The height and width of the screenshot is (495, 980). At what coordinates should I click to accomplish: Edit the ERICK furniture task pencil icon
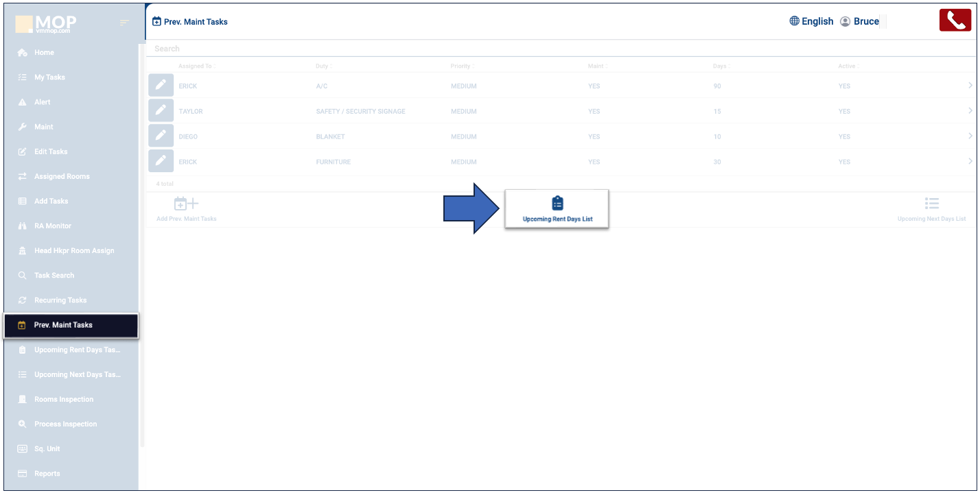pos(161,161)
